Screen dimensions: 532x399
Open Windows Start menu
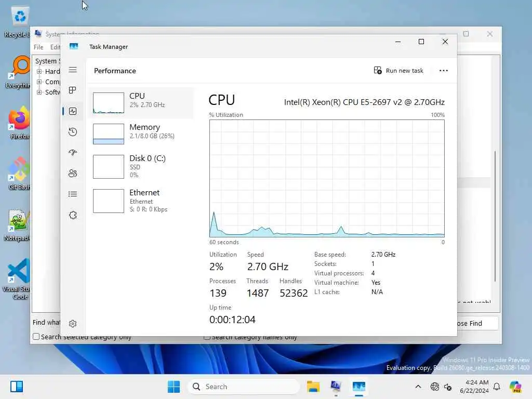point(174,387)
